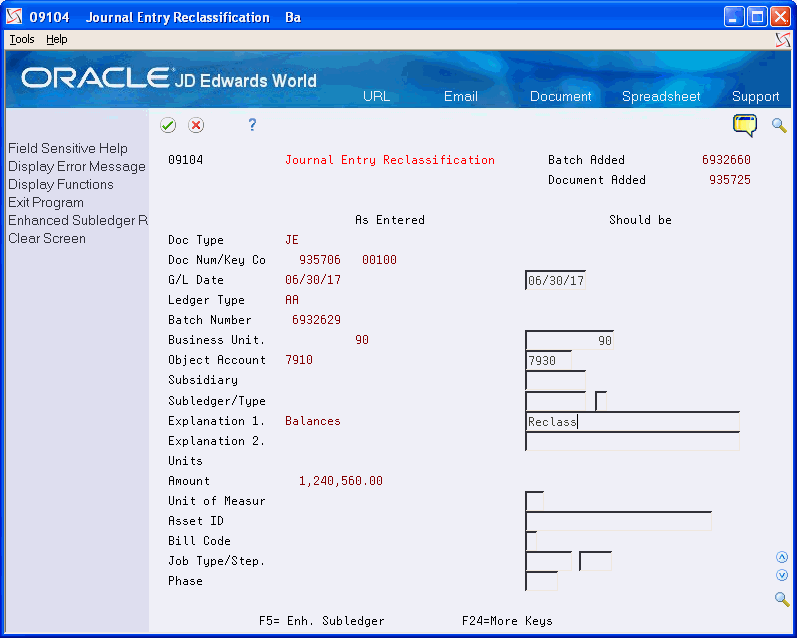Viewport: 797px width, 638px height.
Task: Click the page up arrow icon
Action: tap(782, 557)
